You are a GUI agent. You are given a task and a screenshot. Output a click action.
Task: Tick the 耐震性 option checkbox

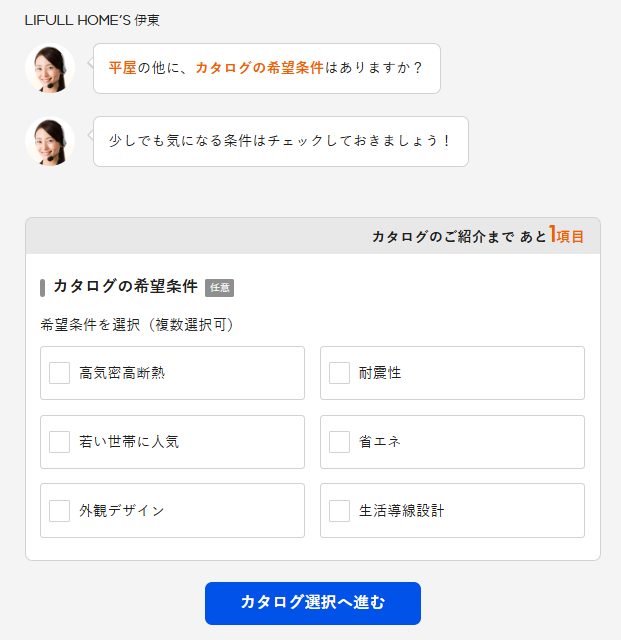click(x=339, y=373)
